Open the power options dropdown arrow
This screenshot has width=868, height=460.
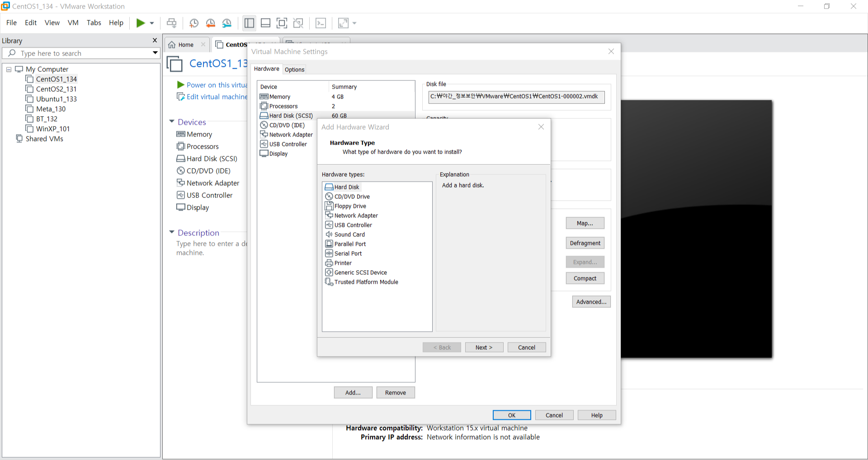tap(152, 23)
